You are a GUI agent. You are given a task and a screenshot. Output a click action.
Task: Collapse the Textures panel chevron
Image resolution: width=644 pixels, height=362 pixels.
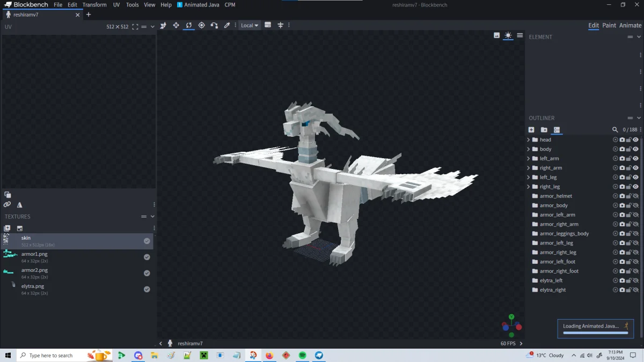point(152,217)
